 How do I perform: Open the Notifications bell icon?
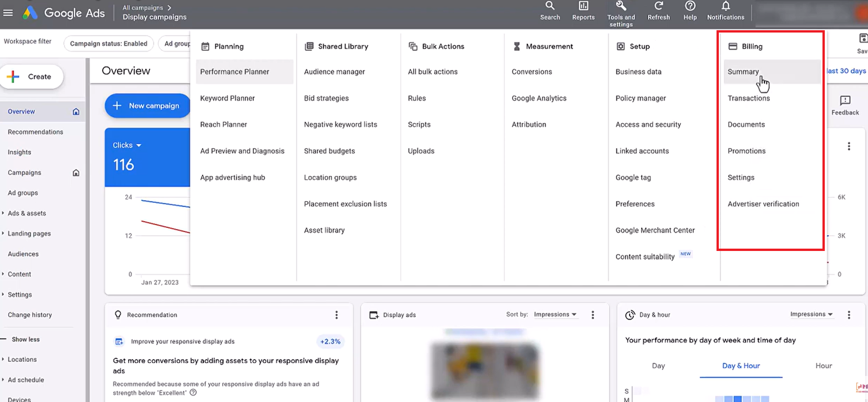pyautogui.click(x=725, y=6)
